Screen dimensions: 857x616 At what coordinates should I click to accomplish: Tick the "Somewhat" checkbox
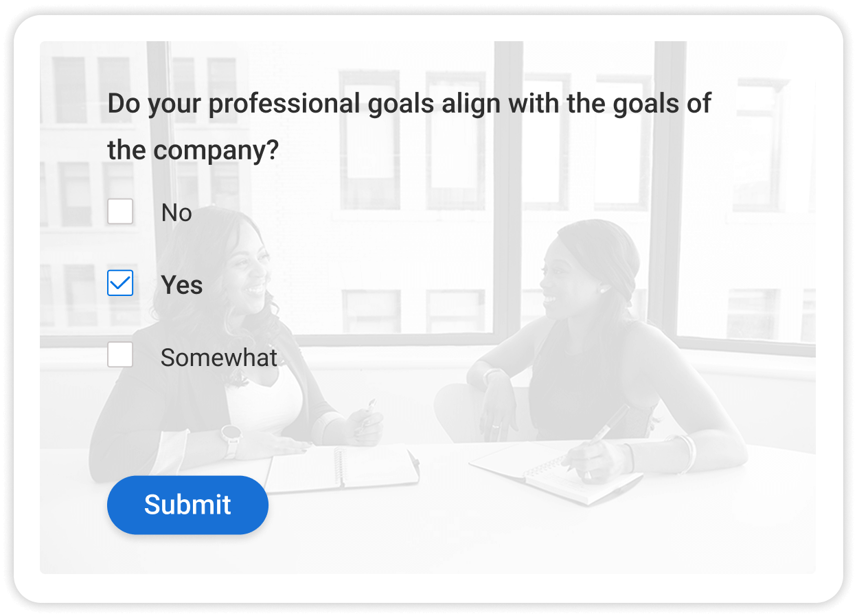[x=120, y=355]
